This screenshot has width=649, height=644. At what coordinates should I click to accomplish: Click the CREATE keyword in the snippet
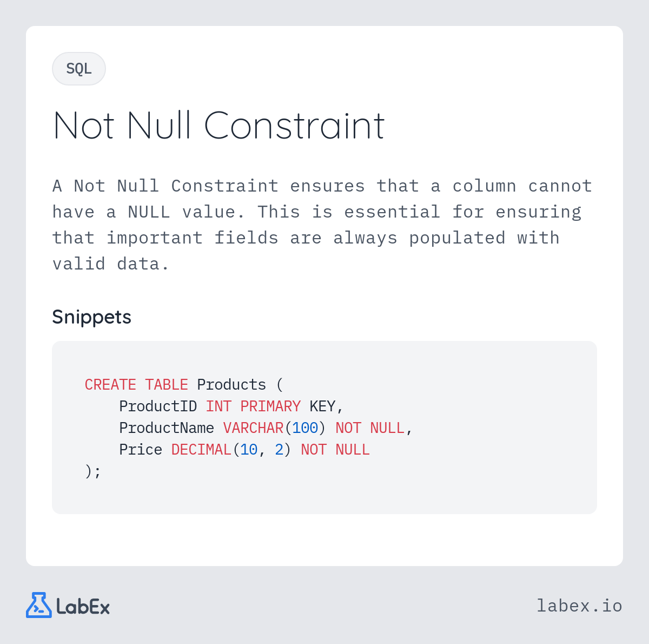point(110,385)
